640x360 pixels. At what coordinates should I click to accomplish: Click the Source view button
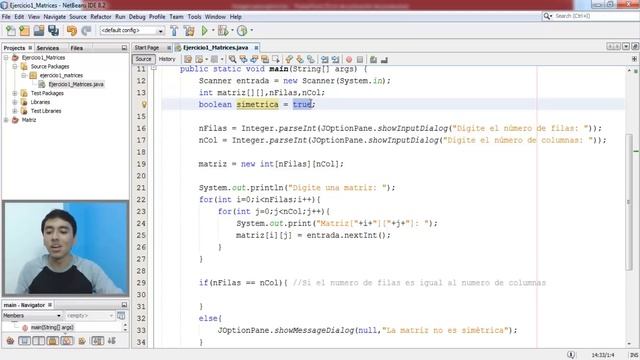tap(143, 59)
